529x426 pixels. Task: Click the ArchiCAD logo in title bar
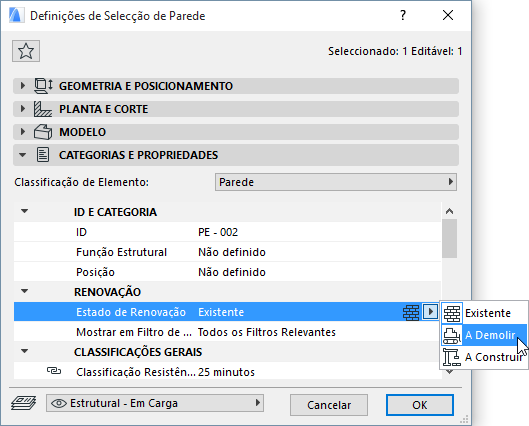[16, 16]
